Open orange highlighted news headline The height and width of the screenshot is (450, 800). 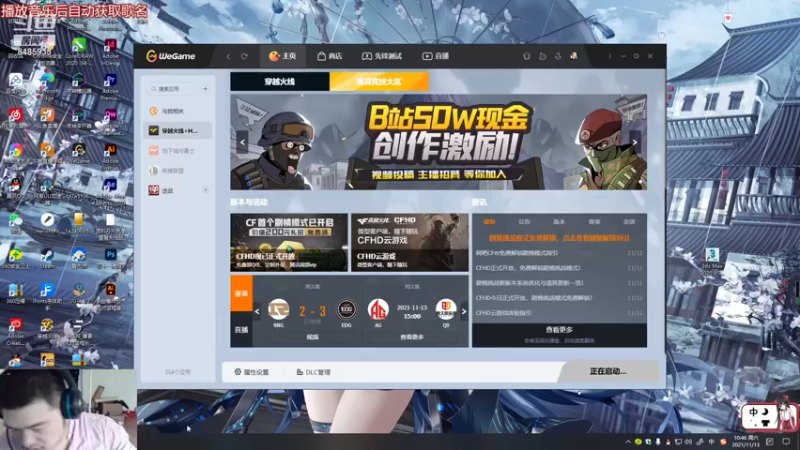[x=559, y=238]
